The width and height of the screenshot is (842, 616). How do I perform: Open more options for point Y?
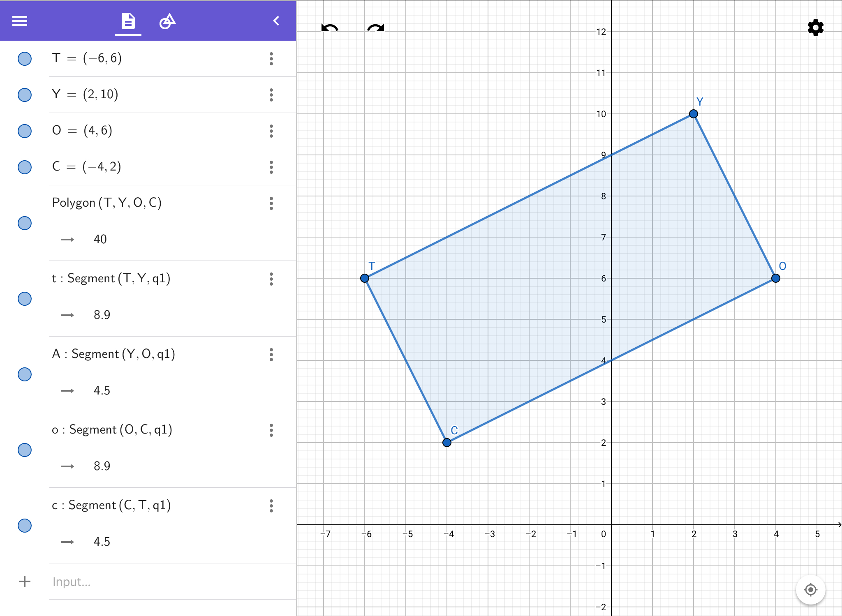tap(271, 95)
